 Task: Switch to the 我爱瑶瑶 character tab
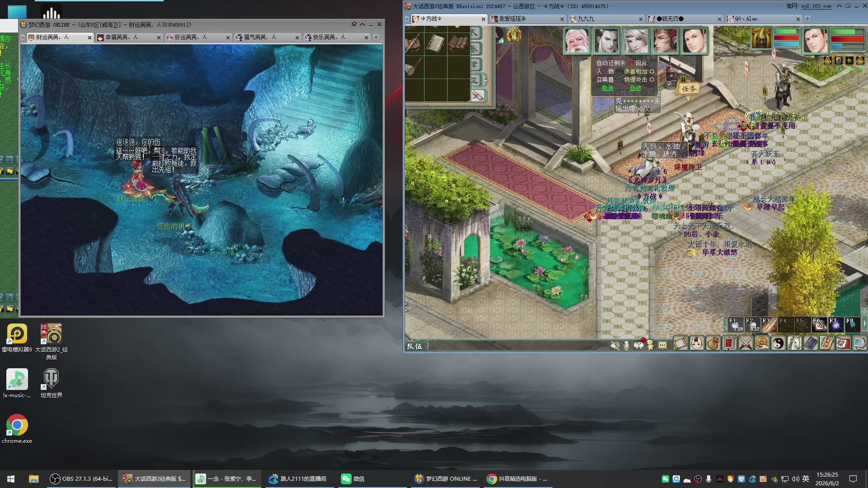coord(527,19)
